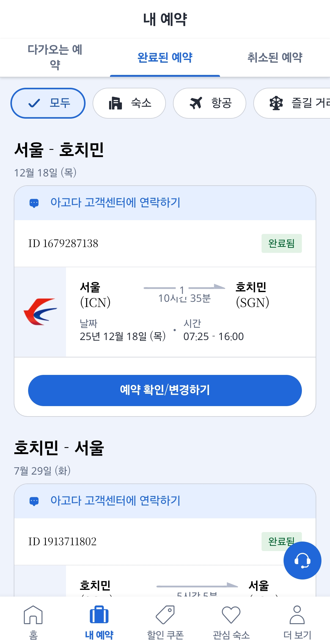Switch to 다가오는 예약 tab
Screen dimensions: 330x644
pos(55,57)
